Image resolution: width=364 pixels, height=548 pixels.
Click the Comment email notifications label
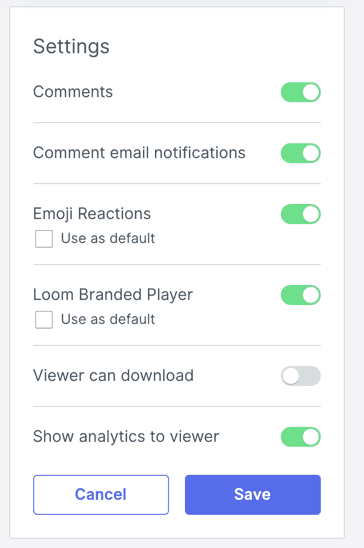[x=139, y=153]
